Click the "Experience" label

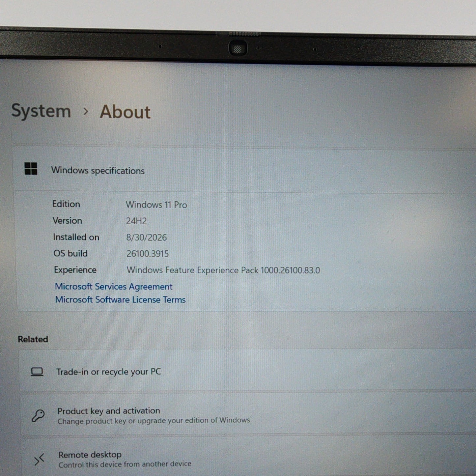pyautogui.click(x=75, y=270)
